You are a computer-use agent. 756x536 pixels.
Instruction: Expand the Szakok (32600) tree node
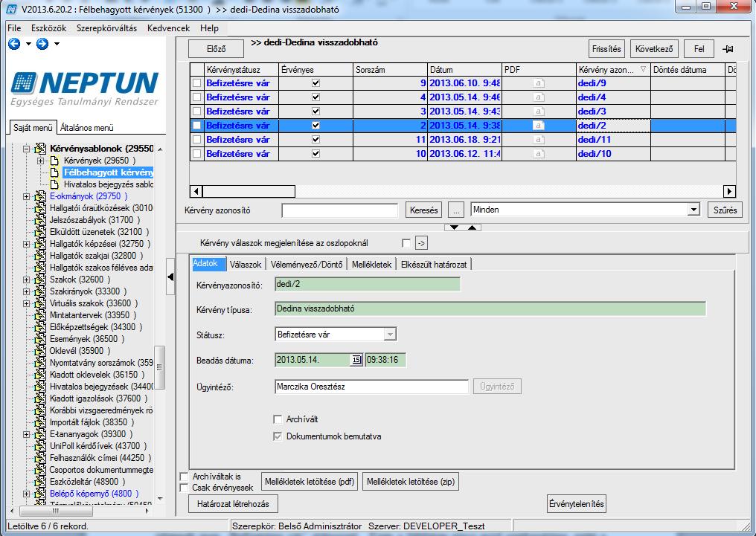tap(27, 280)
